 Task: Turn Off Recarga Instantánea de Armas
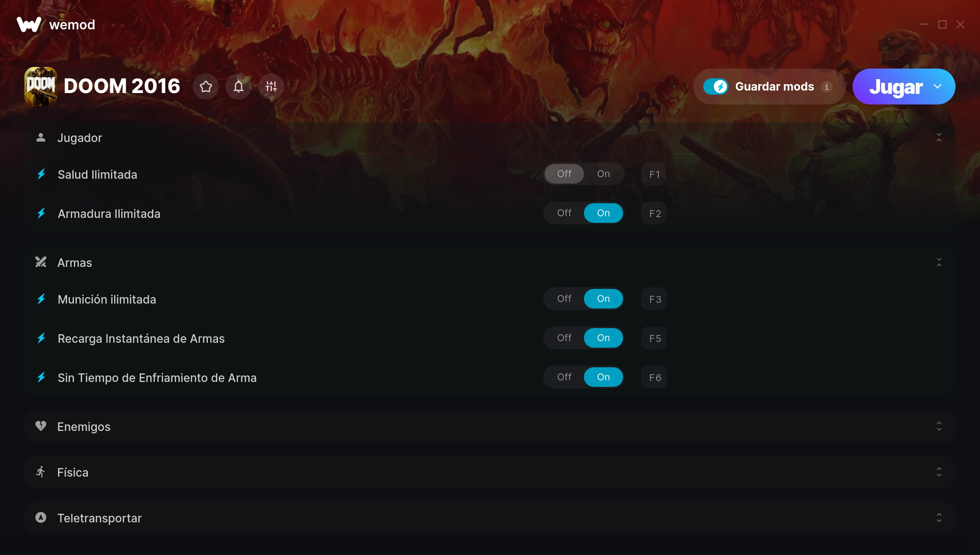pyautogui.click(x=564, y=338)
